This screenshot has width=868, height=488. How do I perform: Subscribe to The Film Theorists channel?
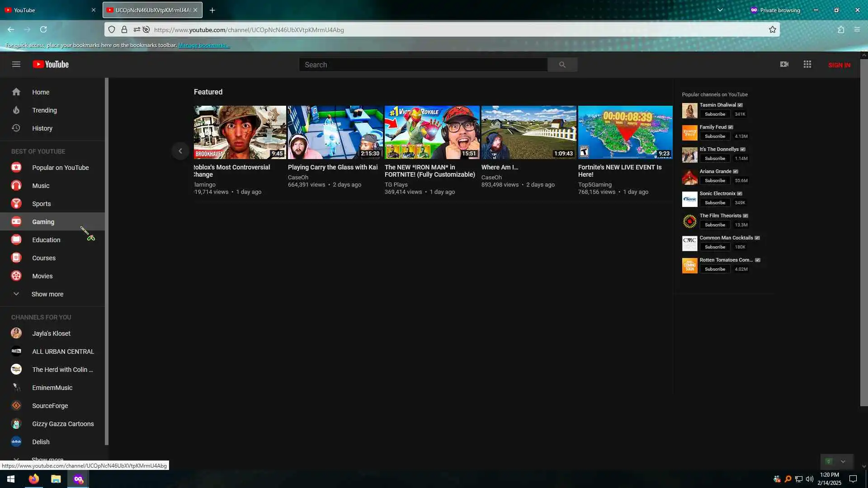[x=715, y=225]
